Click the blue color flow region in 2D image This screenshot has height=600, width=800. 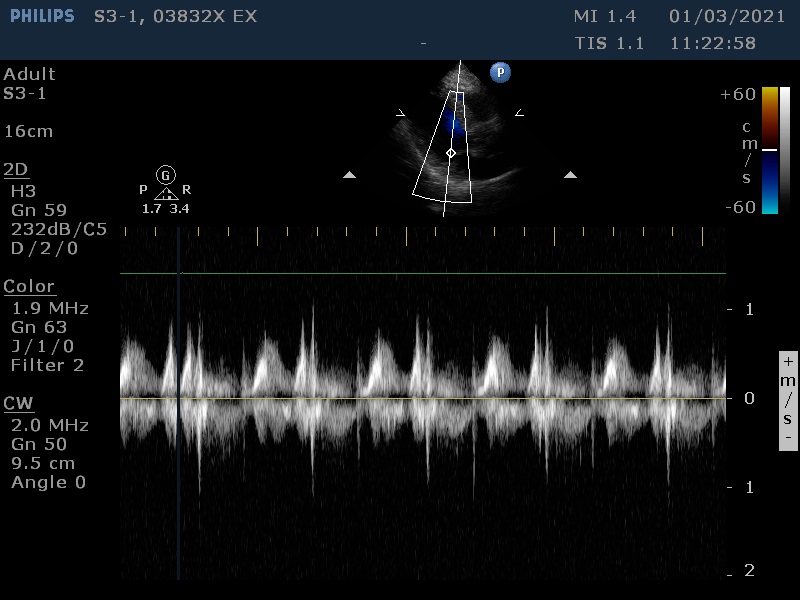coord(456,123)
